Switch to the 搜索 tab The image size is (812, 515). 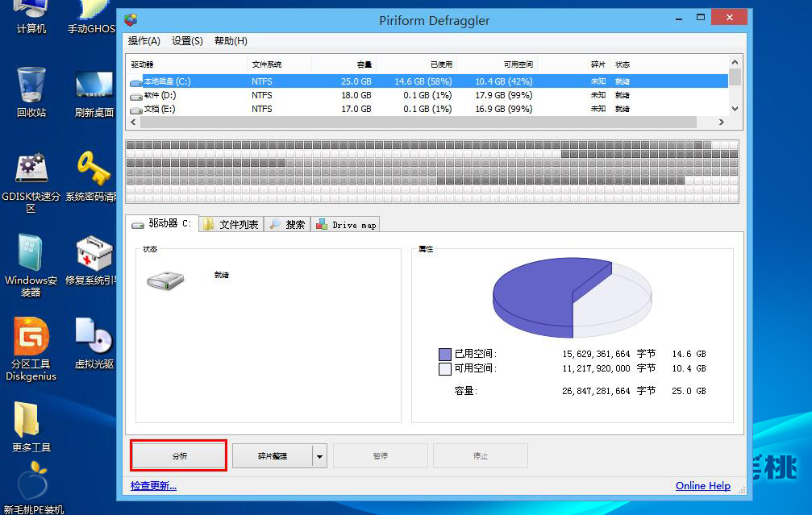287,224
